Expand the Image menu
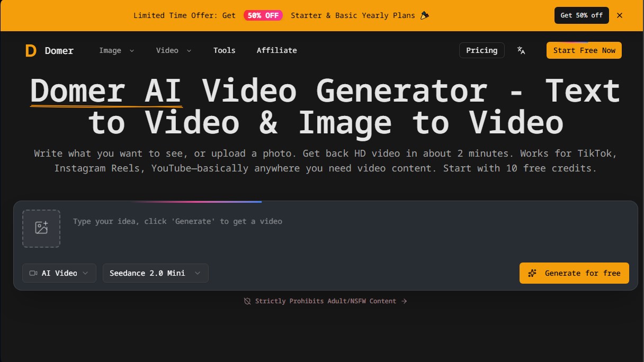644x362 pixels. pyautogui.click(x=117, y=50)
